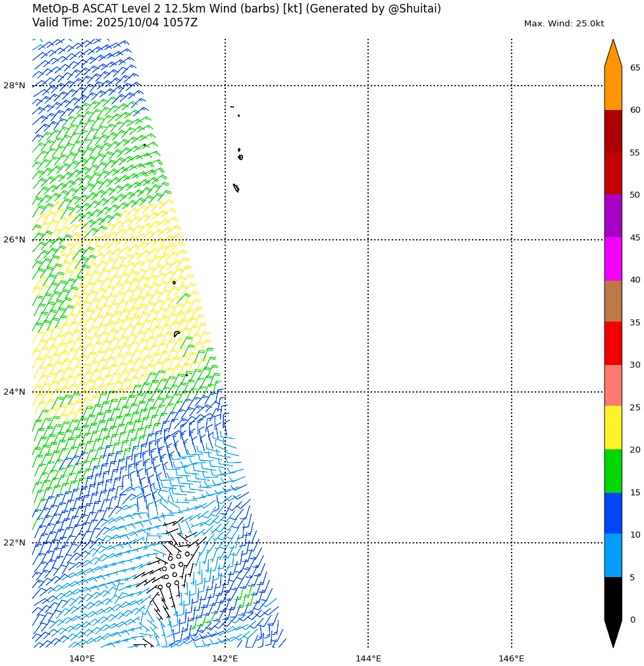
Task: Click the 28°N latitude axis label
Action: click(x=14, y=86)
